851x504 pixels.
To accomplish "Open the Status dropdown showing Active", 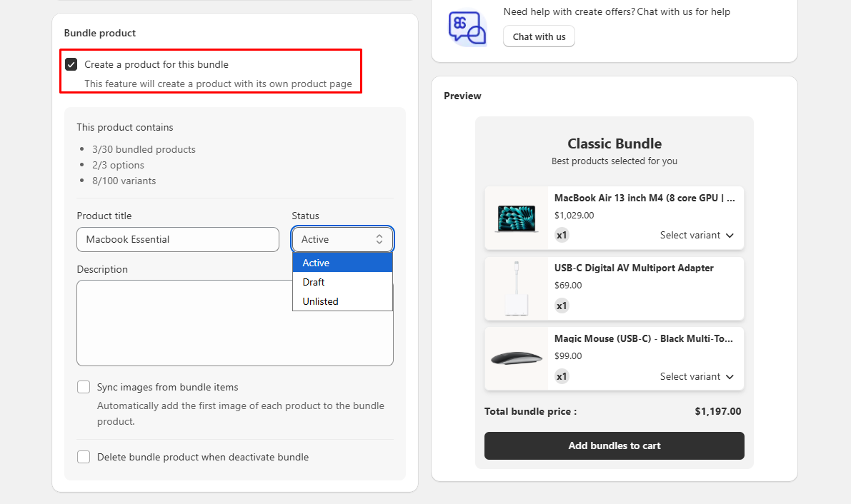I will click(342, 239).
